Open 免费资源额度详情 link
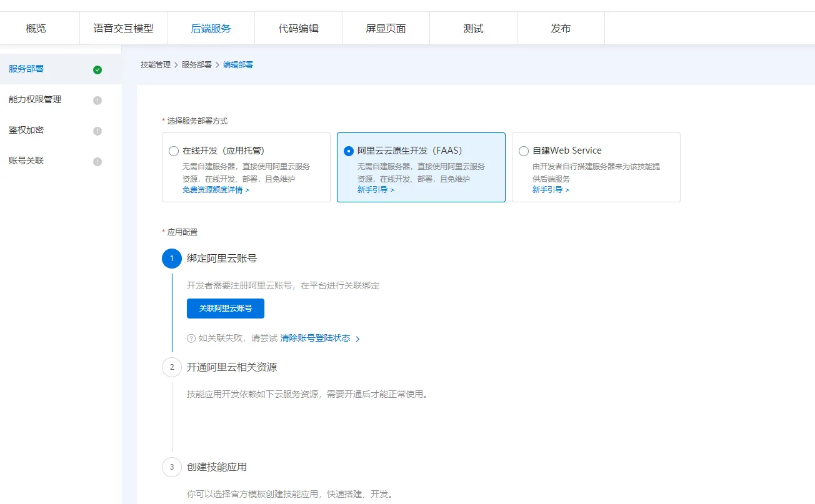The width and height of the screenshot is (815, 504). point(216,190)
